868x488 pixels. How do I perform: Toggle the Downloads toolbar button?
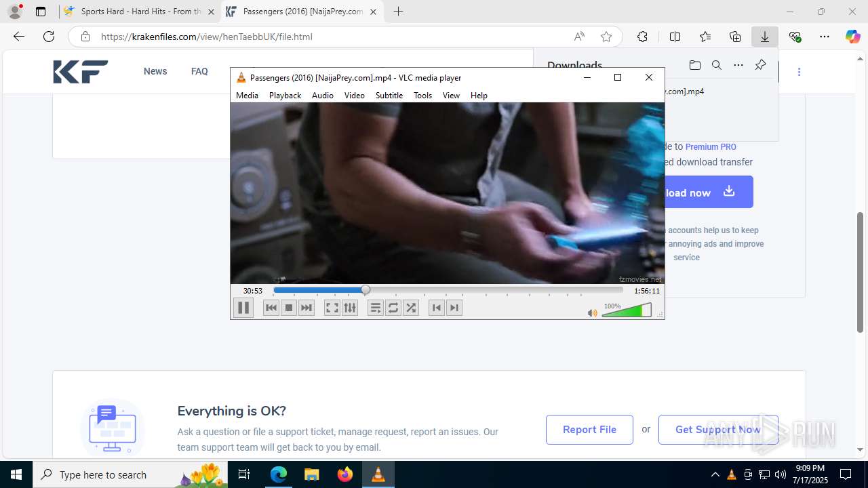[x=765, y=37]
